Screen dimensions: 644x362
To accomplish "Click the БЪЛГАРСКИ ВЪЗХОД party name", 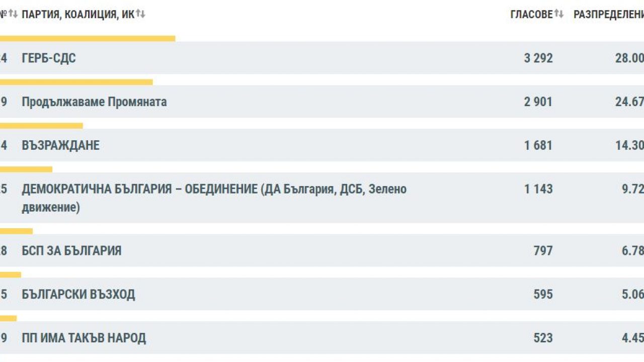I will coord(78,295).
